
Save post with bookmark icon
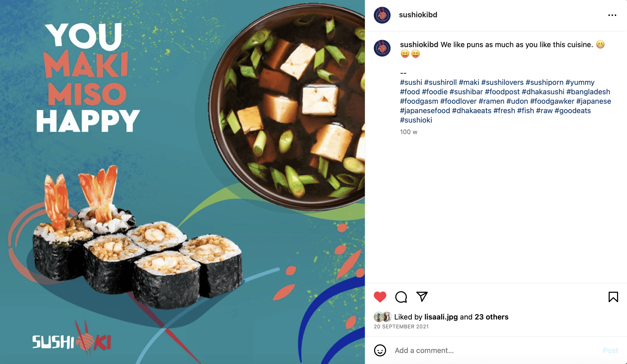(x=613, y=297)
